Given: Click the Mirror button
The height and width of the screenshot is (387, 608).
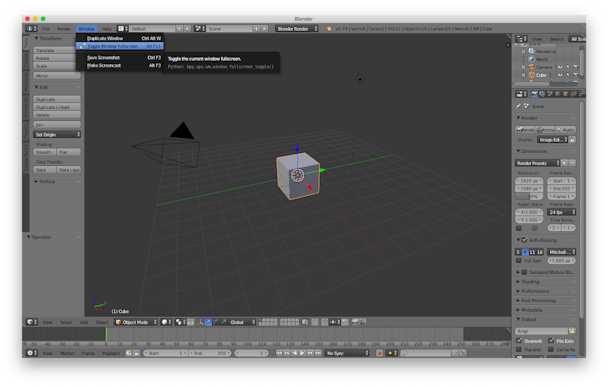Looking at the screenshot, I should (57, 76).
